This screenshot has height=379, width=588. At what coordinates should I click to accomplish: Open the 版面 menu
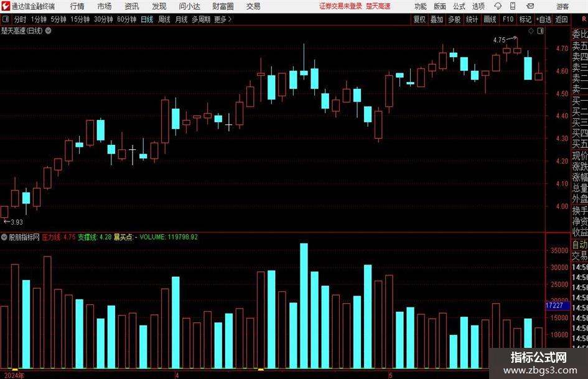(440, 6)
